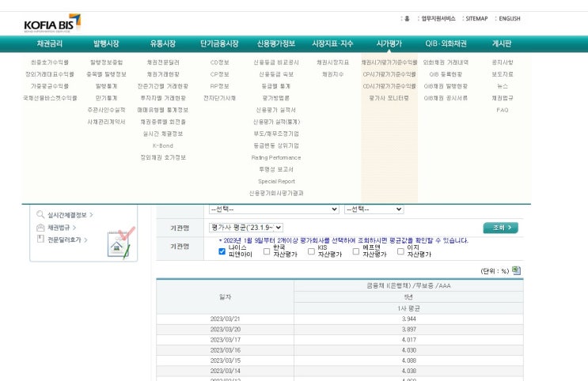This screenshot has width=588, height=381.
Task: Open the SITEMAP link
Action: click(476, 18)
